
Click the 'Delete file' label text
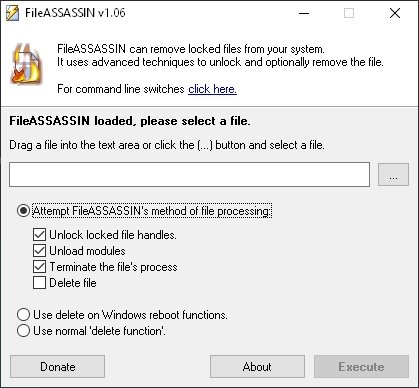pos(73,283)
